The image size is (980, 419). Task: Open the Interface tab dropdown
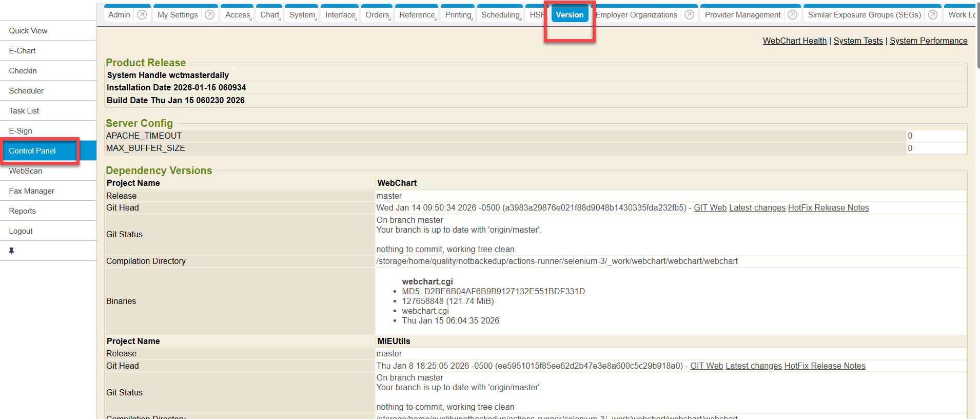coord(340,15)
